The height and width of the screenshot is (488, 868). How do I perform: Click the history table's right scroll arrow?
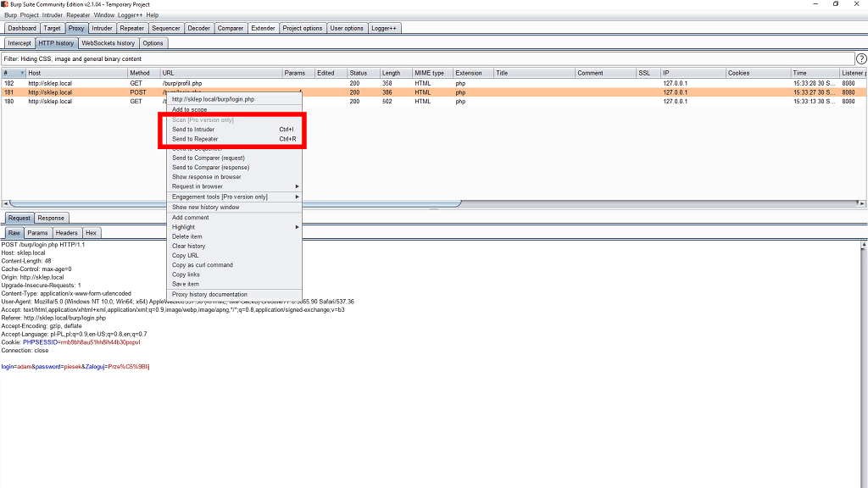point(862,203)
